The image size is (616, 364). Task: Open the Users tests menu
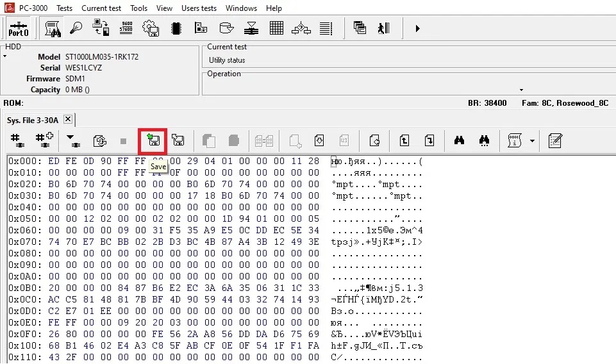[199, 8]
